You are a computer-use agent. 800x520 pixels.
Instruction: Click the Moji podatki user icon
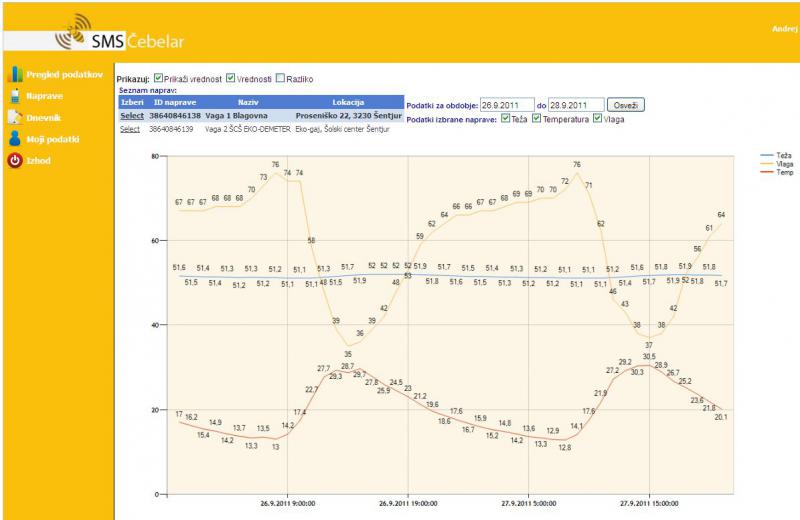14,139
